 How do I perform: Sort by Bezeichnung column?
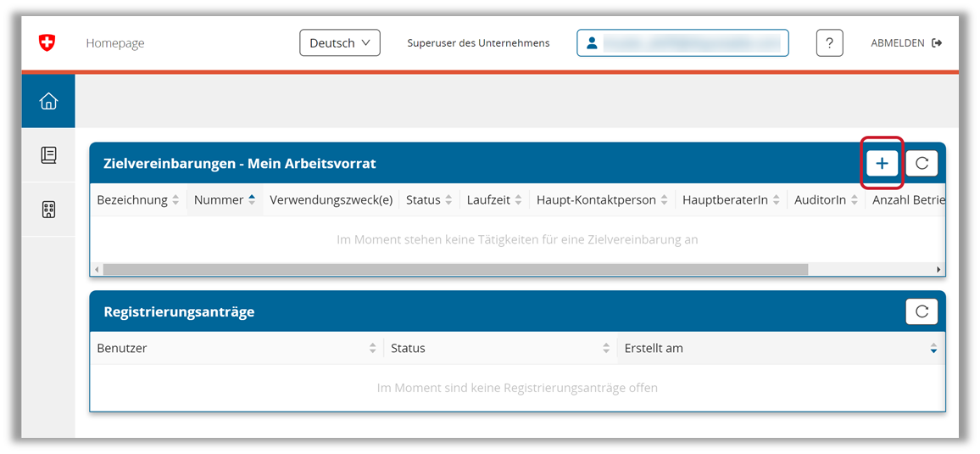pos(138,200)
